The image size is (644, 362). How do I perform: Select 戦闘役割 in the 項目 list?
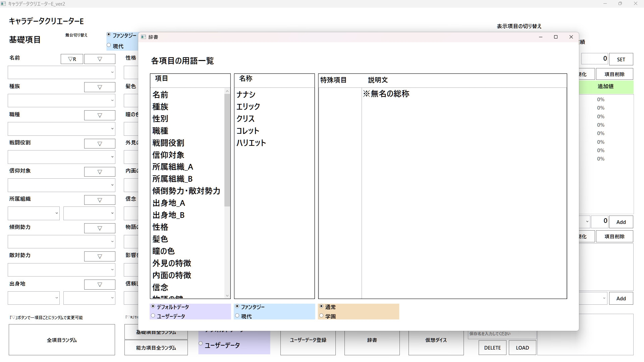pos(168,143)
